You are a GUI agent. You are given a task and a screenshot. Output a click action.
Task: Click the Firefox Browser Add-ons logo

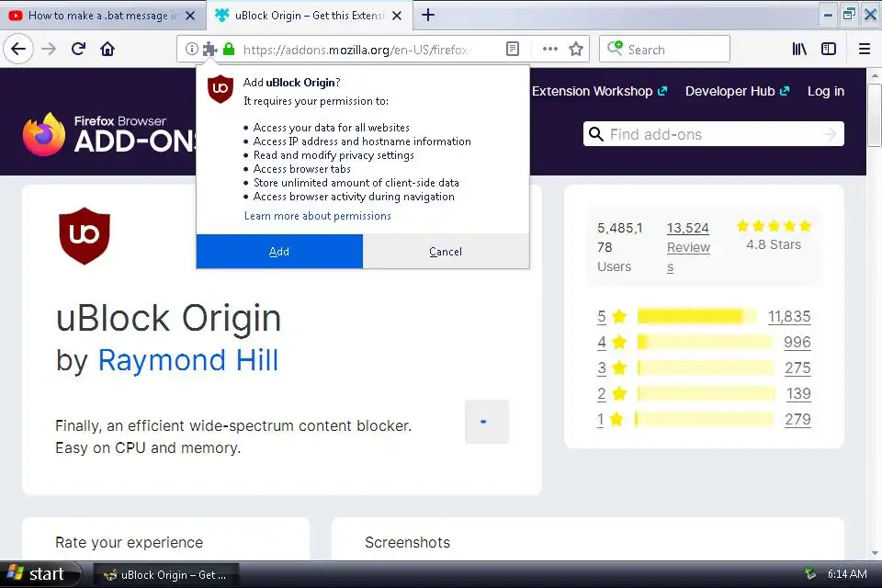pos(109,134)
